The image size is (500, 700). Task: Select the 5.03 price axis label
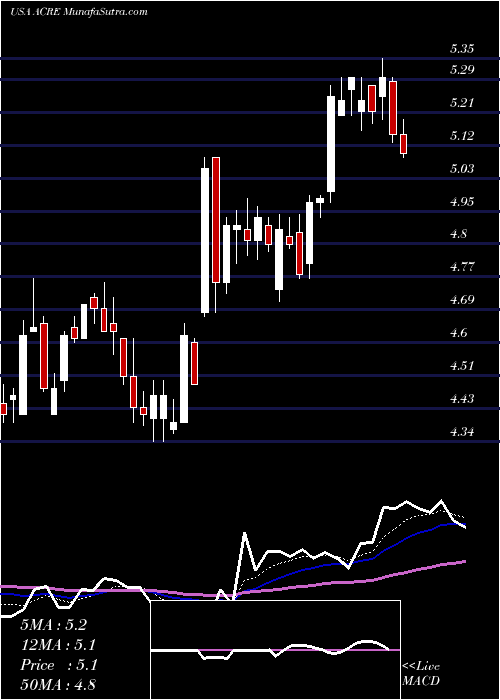(462, 169)
